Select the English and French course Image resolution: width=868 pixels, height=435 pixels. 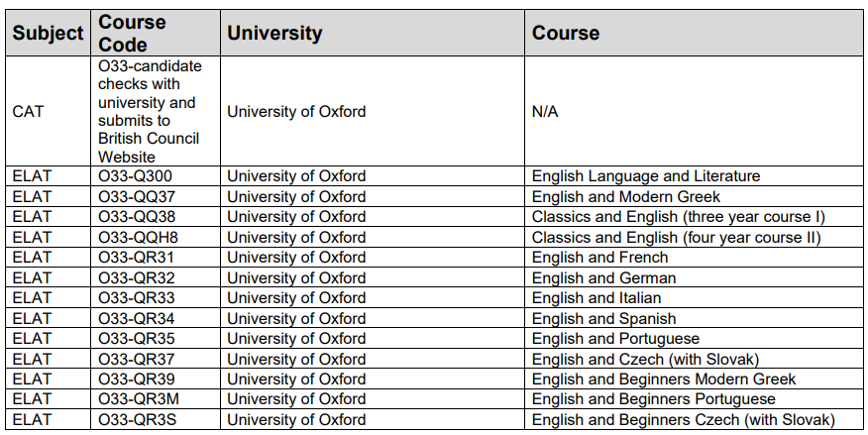[x=600, y=258]
